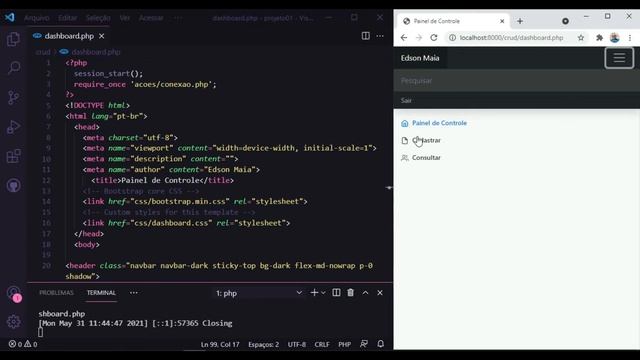Viewport: 640px width, 360px height.
Task: Open the Ver menu
Action: (125, 18)
